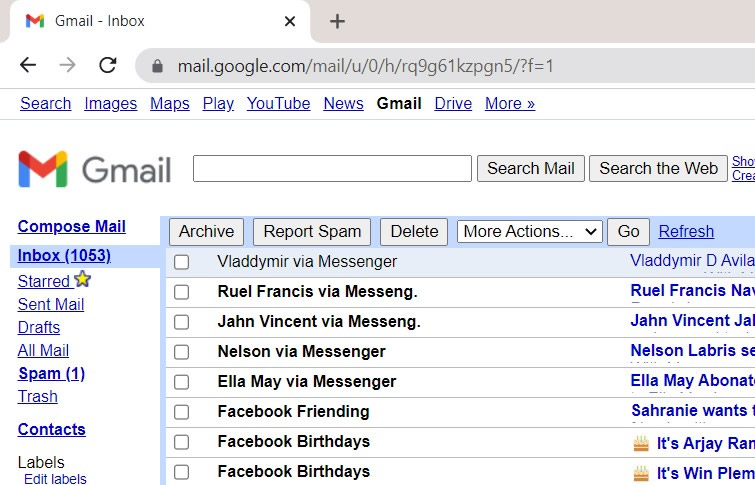Image resolution: width=755 pixels, height=485 pixels.
Task: Click the Archive button
Action: click(x=207, y=232)
